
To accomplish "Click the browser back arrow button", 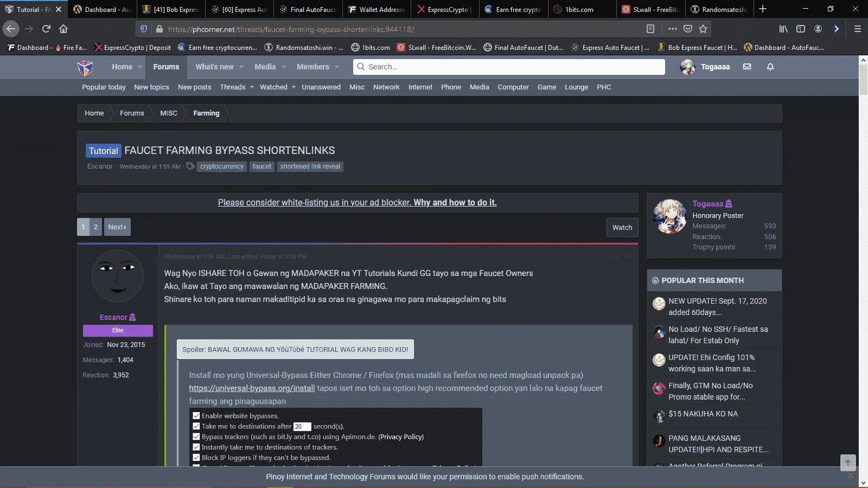I will pyautogui.click(x=11, y=29).
